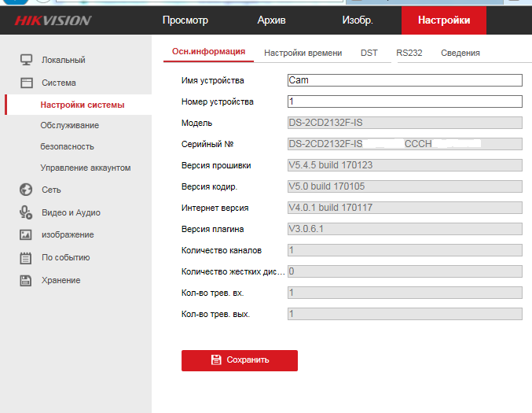The width and height of the screenshot is (532, 413).
Task: Switch to Настройки времени tab
Action: click(303, 53)
